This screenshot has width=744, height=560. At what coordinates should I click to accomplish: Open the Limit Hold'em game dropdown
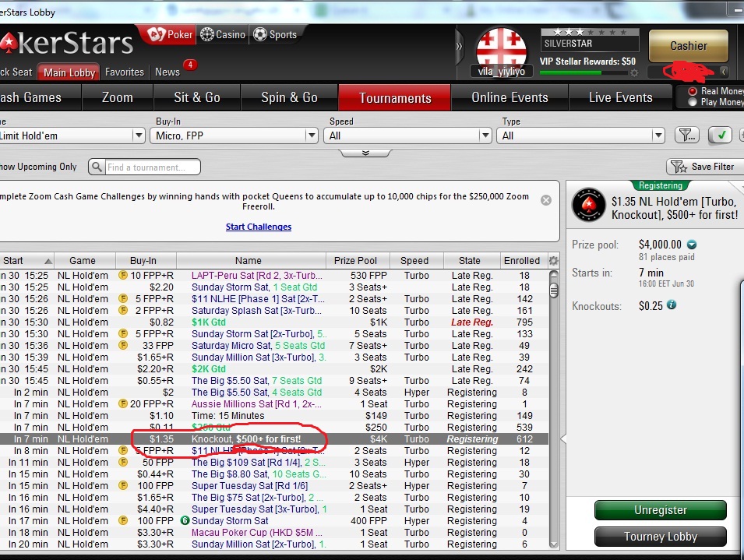pos(71,136)
